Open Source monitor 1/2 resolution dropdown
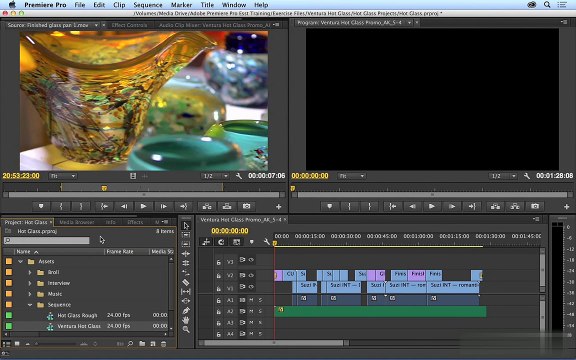The image size is (576, 360). pyautogui.click(x=215, y=176)
